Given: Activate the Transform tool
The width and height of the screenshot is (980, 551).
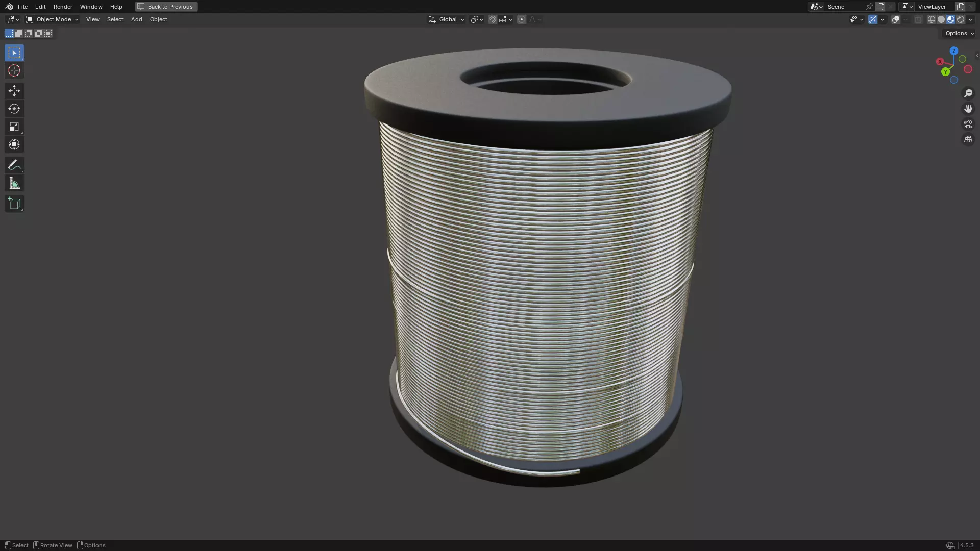Looking at the screenshot, I should click(x=14, y=144).
